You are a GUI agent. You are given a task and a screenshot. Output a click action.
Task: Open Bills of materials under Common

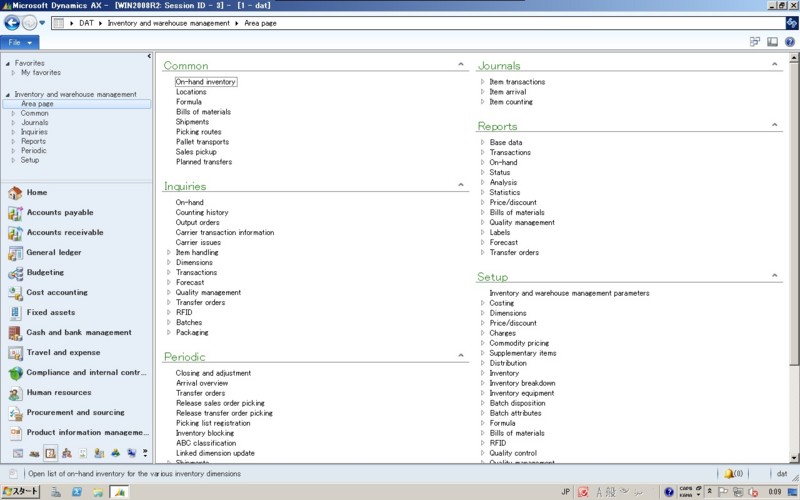tap(203, 112)
